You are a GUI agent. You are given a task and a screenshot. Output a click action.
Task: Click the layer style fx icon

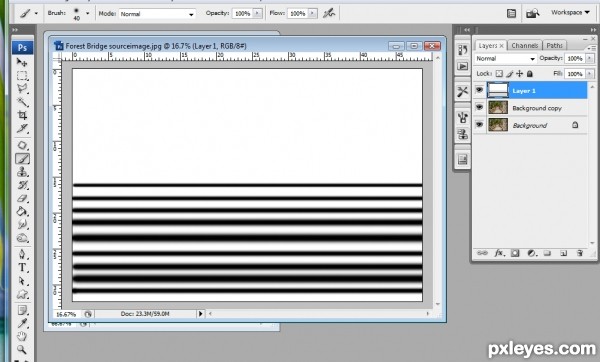point(499,253)
